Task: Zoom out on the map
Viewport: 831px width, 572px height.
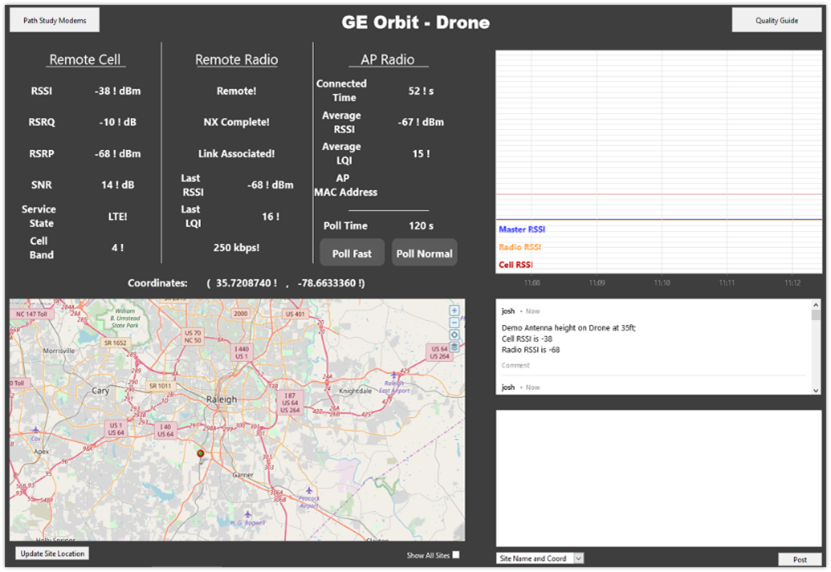Action: click(x=454, y=323)
